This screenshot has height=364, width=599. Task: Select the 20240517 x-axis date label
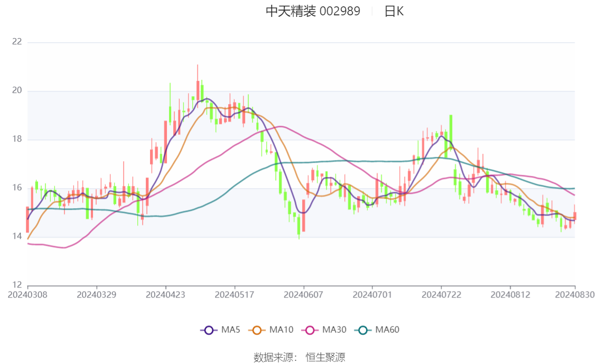point(235,294)
